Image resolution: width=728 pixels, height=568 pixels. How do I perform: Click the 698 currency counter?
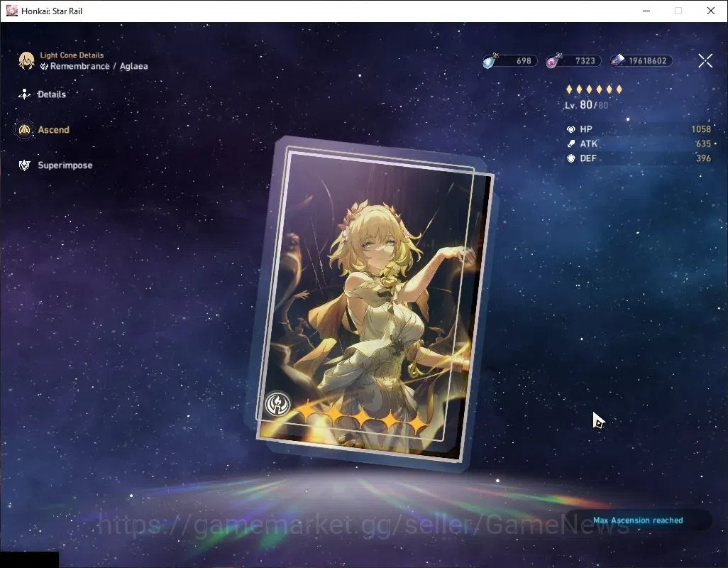point(524,61)
